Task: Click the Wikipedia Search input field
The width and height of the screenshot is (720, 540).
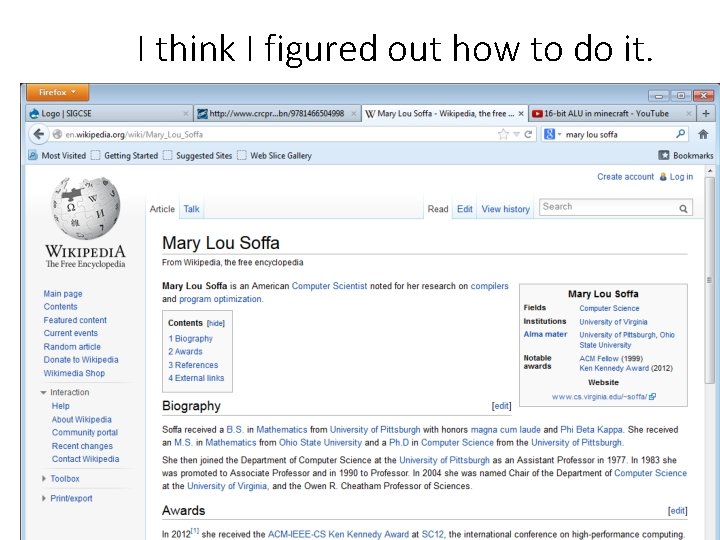Action: [609, 207]
